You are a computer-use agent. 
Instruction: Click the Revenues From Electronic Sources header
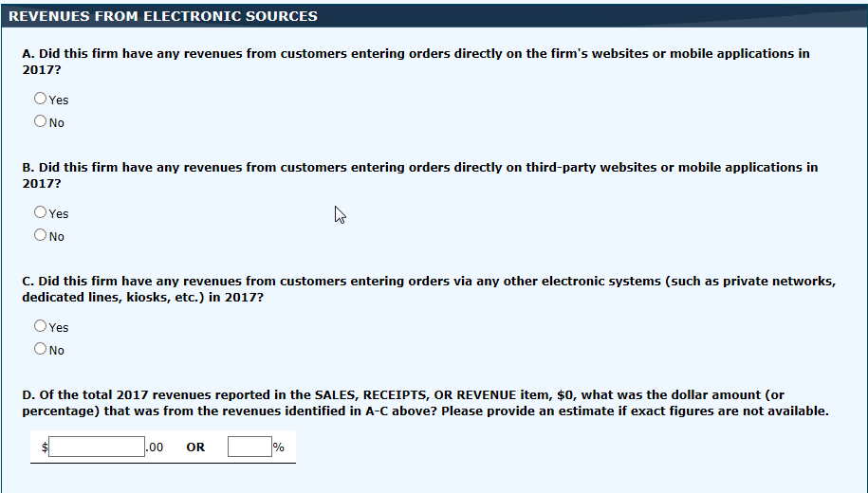162,16
